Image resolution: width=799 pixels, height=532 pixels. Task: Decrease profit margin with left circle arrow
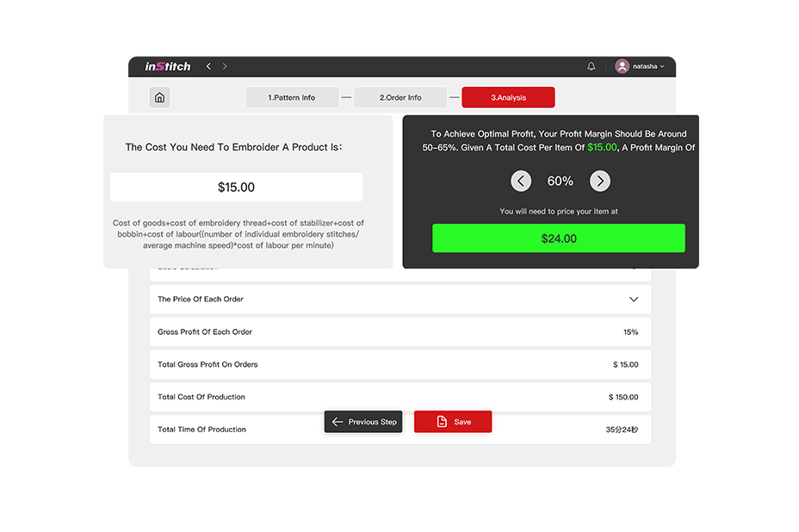coord(521,181)
